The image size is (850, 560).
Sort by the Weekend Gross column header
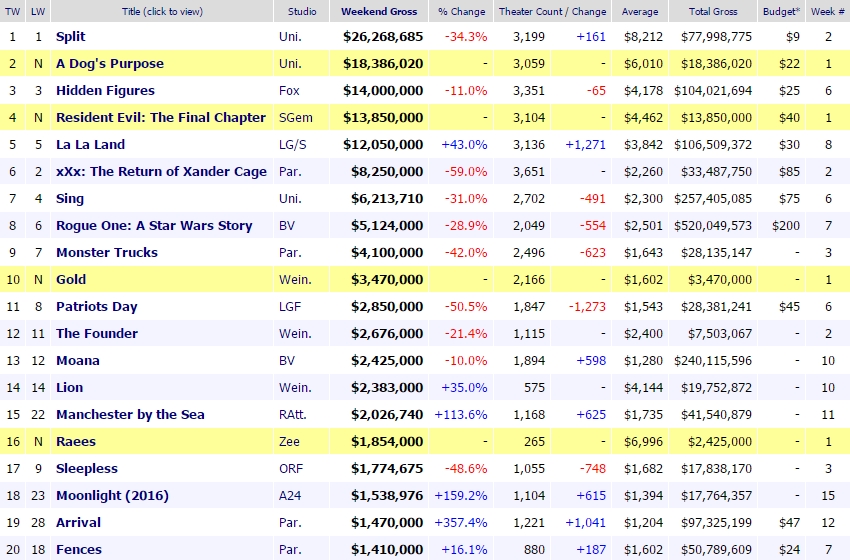379,11
